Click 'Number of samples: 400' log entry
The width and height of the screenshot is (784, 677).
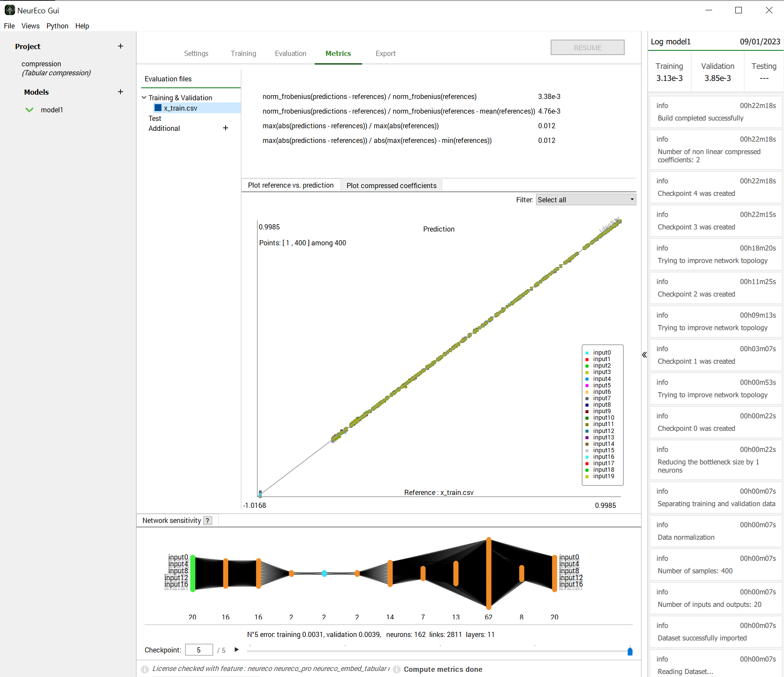(x=716, y=565)
